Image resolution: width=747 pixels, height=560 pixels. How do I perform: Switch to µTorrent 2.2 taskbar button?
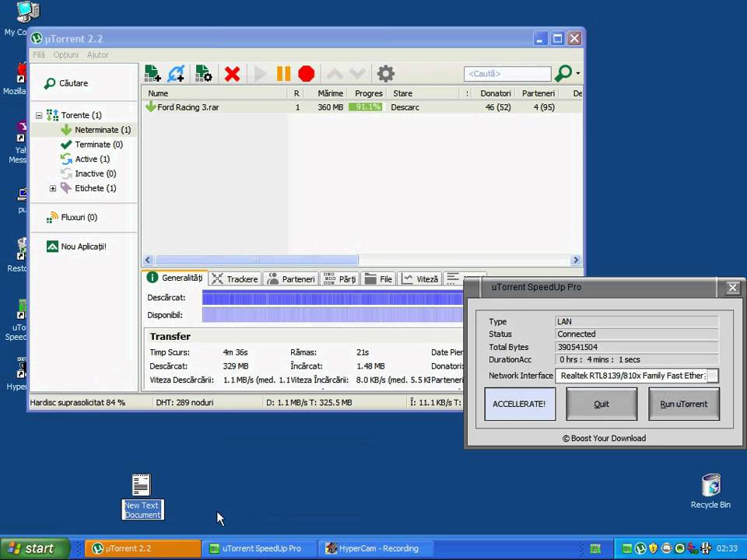coord(142,548)
